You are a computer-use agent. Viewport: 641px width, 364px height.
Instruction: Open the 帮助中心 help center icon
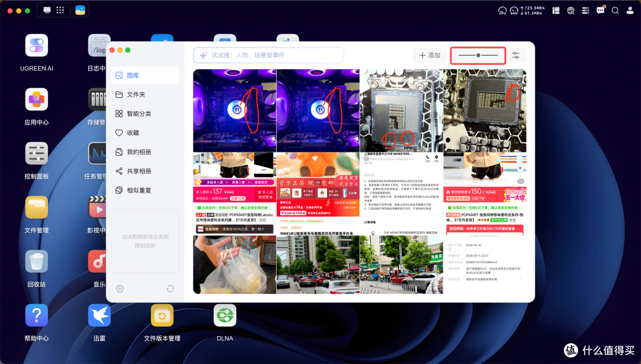(x=36, y=315)
